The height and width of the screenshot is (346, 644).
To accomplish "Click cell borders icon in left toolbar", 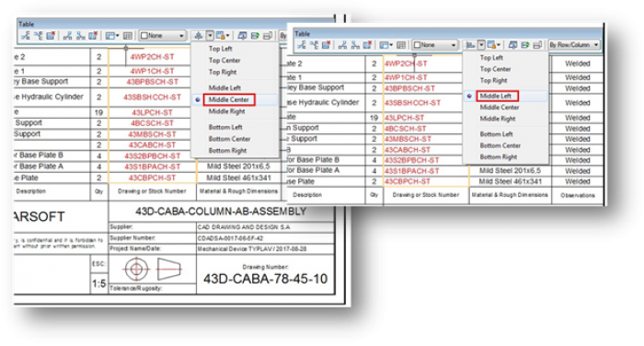I will pos(128,36).
